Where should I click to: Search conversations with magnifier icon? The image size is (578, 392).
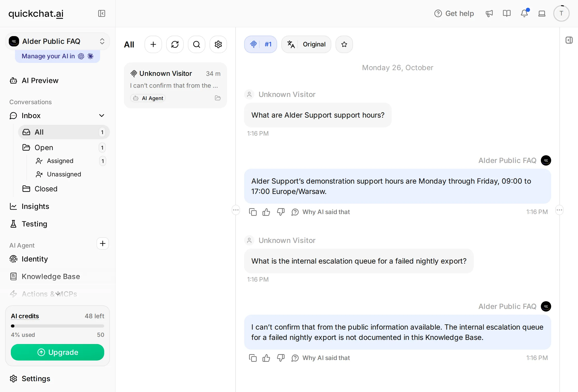click(197, 44)
